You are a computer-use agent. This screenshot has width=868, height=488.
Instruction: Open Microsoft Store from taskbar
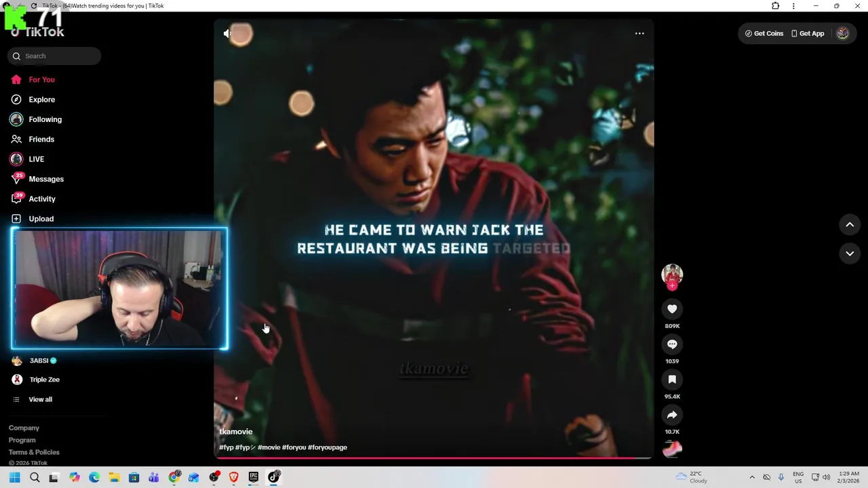pos(134,477)
